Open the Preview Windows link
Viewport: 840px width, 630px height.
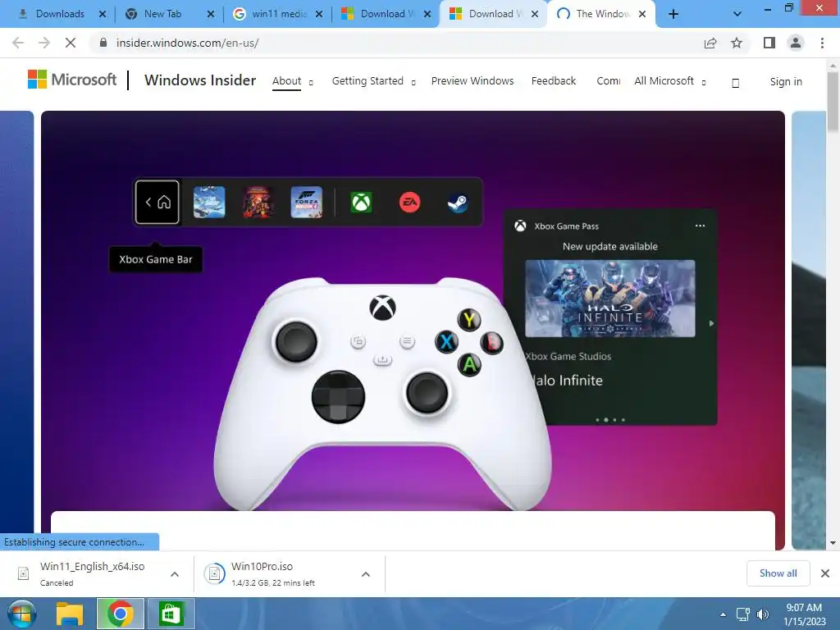click(472, 81)
